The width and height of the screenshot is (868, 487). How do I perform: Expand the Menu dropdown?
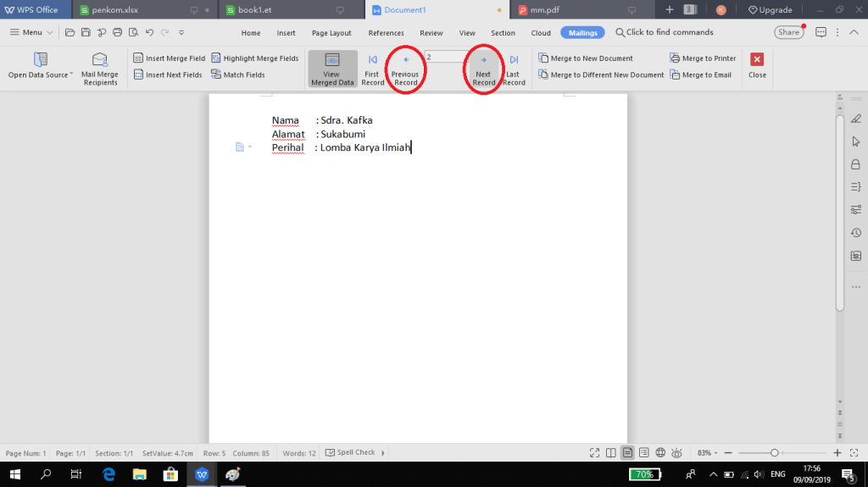(32, 32)
